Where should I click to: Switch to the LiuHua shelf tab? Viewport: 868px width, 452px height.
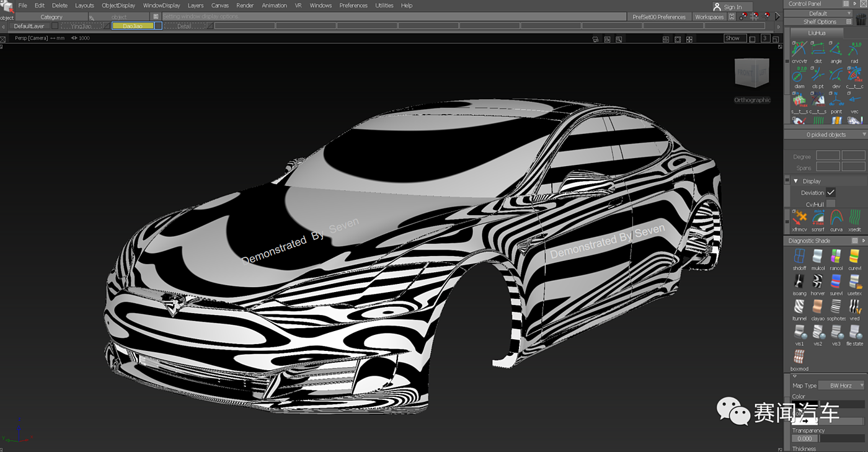tap(817, 33)
